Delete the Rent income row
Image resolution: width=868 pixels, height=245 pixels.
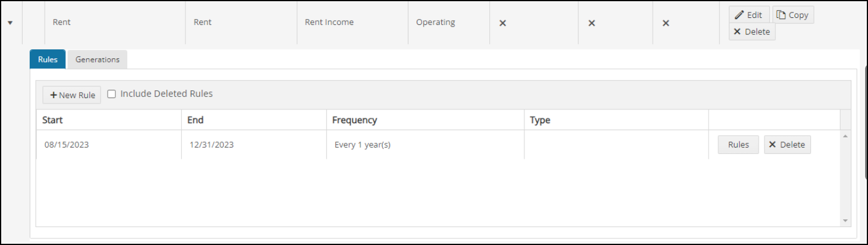[x=752, y=32]
